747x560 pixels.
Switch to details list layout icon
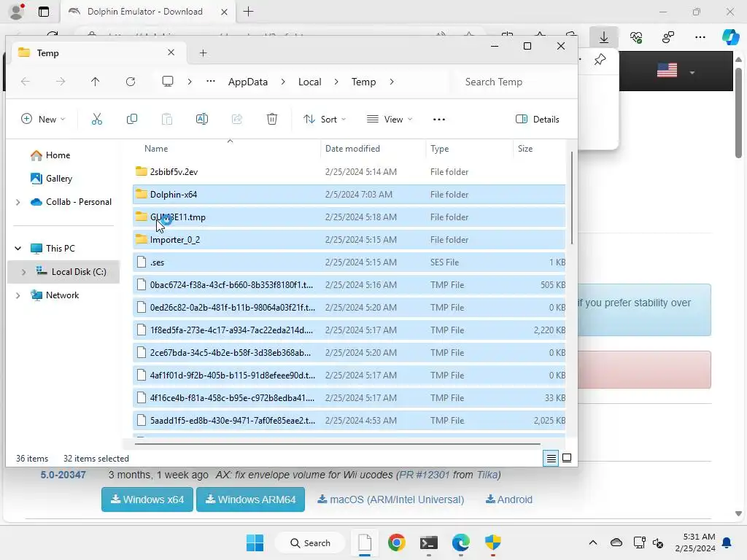tap(551, 458)
